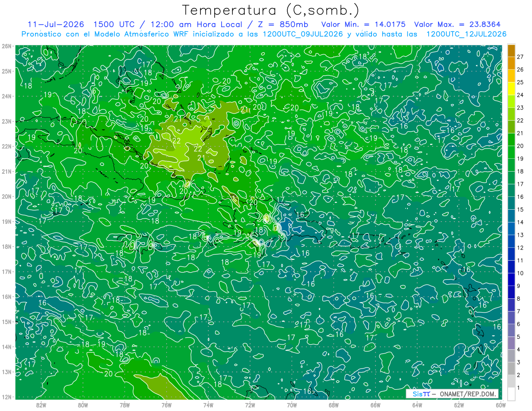Click the '72W' longitude axis label

pos(250,405)
